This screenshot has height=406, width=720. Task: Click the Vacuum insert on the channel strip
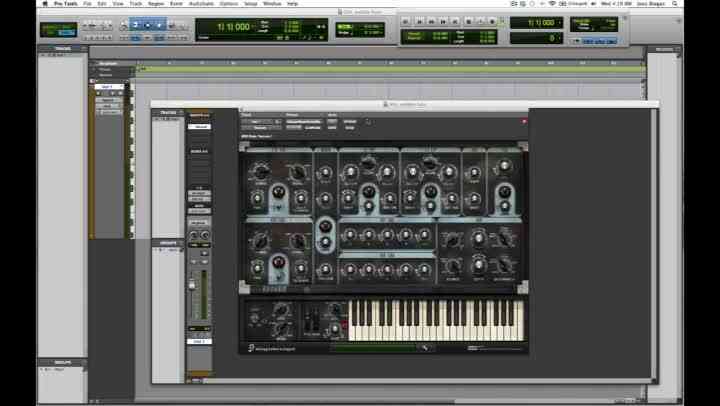point(199,126)
